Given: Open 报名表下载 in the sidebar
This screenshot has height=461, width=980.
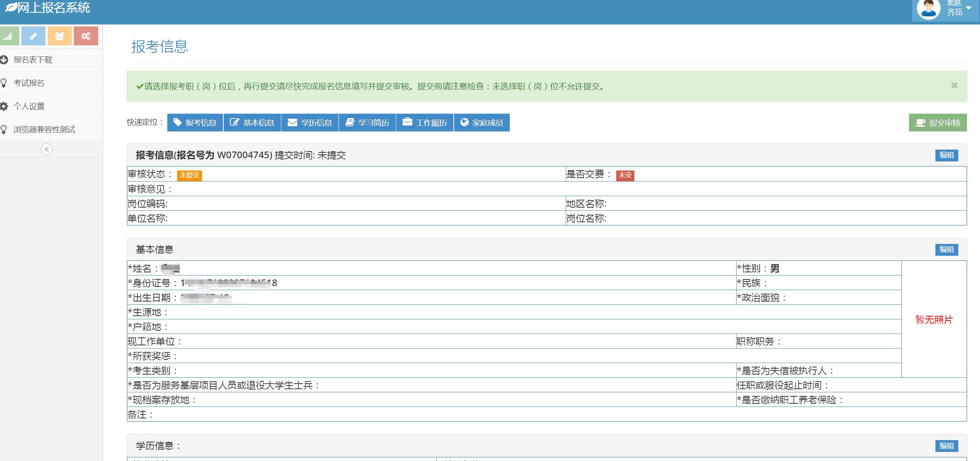Looking at the screenshot, I should coord(33,60).
